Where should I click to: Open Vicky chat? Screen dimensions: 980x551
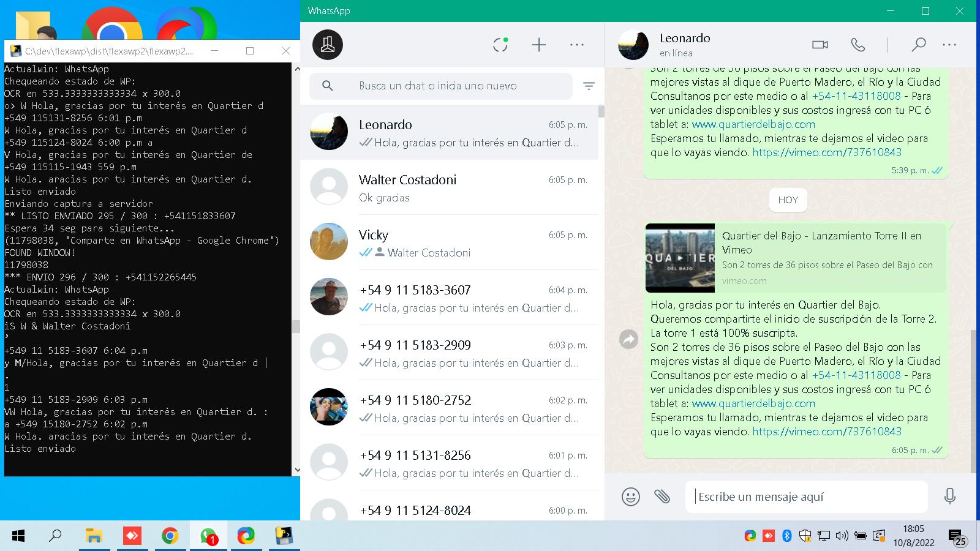pyautogui.click(x=449, y=242)
